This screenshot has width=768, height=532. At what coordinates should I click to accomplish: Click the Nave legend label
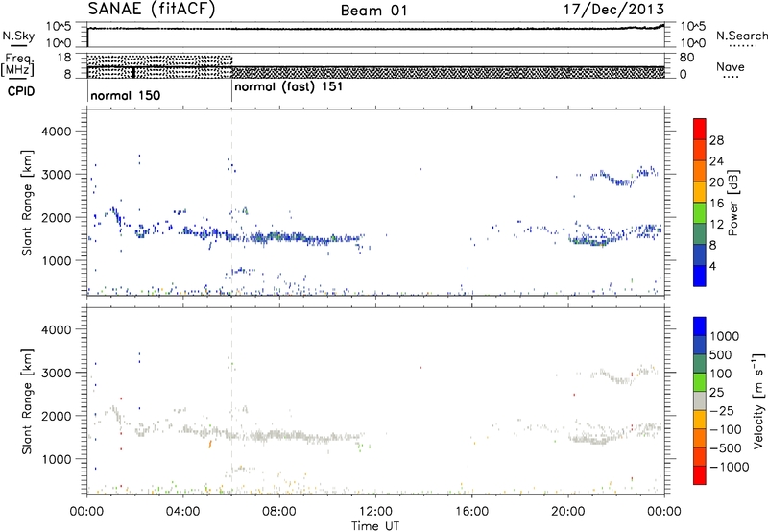(x=731, y=66)
